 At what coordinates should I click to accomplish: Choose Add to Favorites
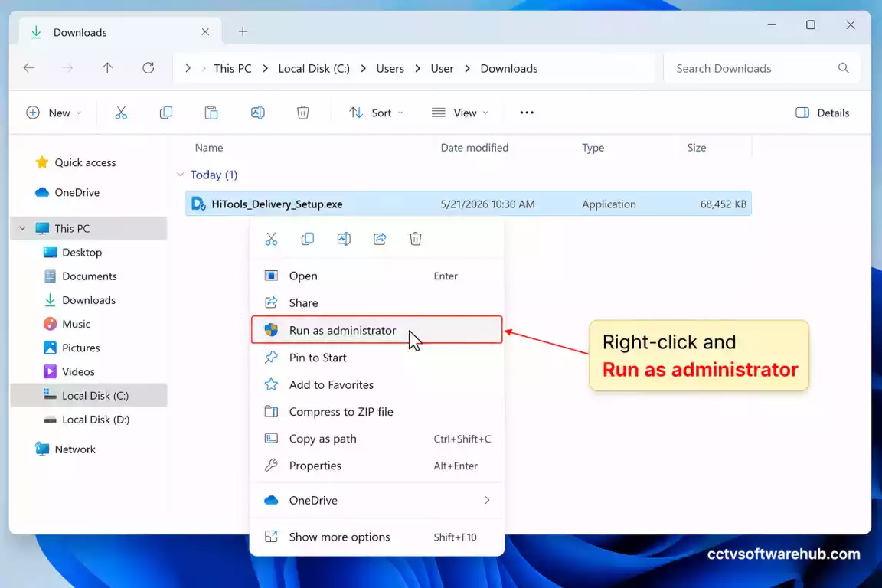377,385
